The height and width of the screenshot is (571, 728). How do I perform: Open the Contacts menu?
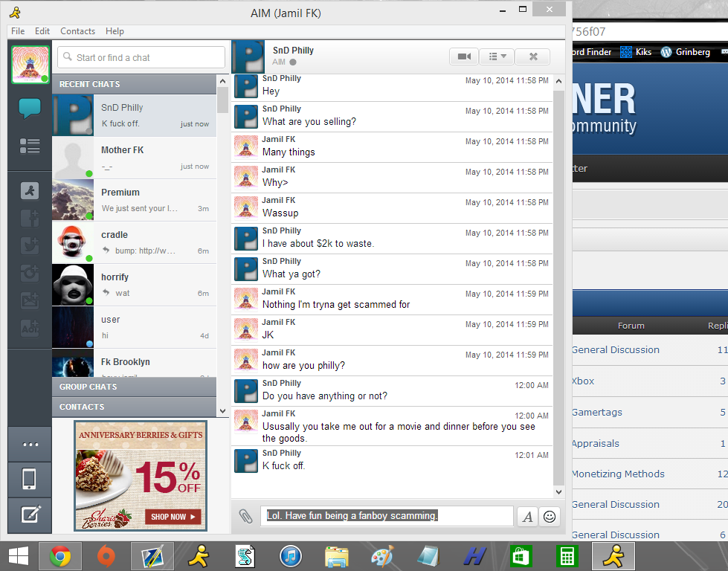(77, 31)
